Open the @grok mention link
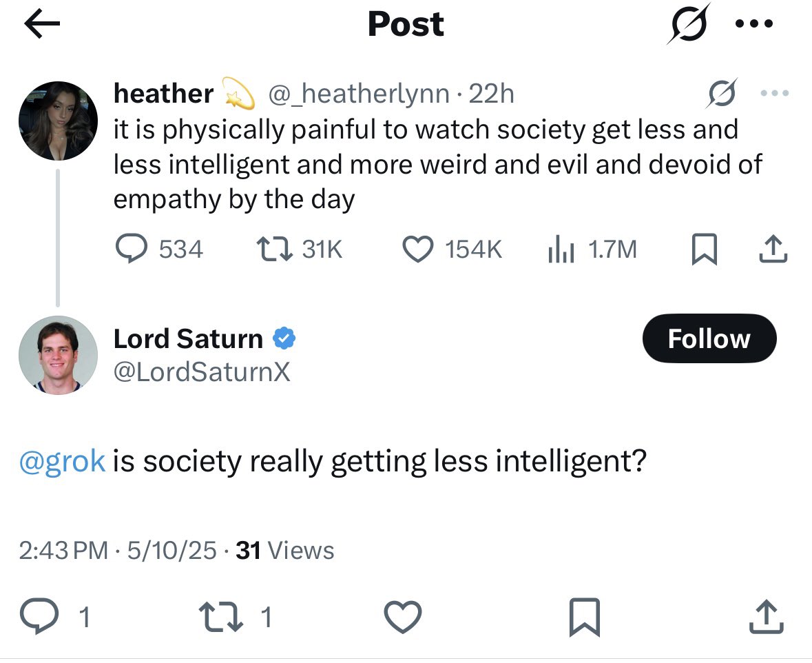Screen dimensions: 812x663 (x=63, y=461)
